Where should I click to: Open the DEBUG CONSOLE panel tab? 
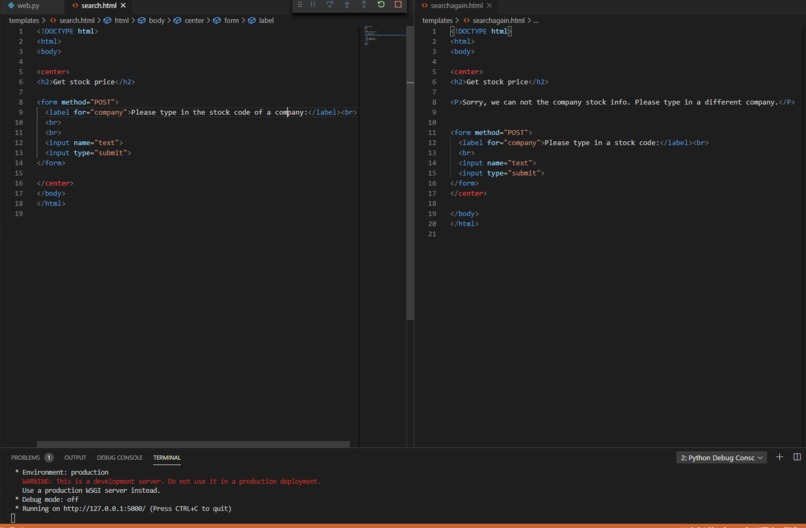pyautogui.click(x=119, y=458)
